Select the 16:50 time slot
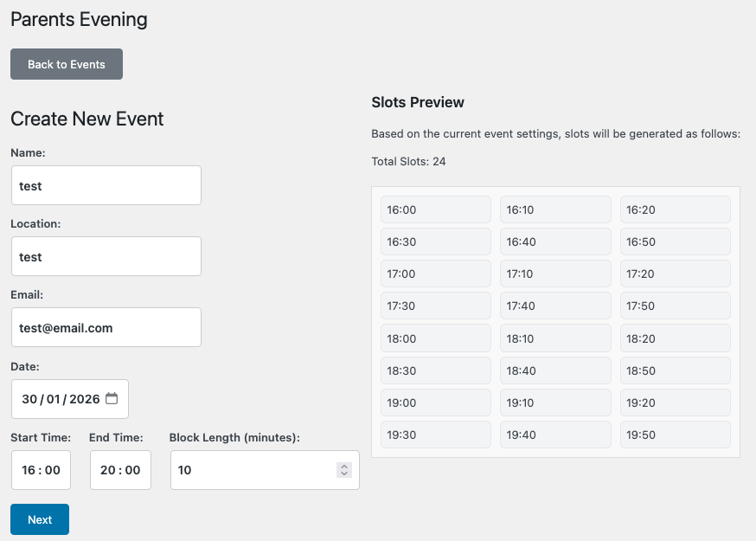Image resolution: width=756 pixels, height=541 pixels. (x=675, y=242)
